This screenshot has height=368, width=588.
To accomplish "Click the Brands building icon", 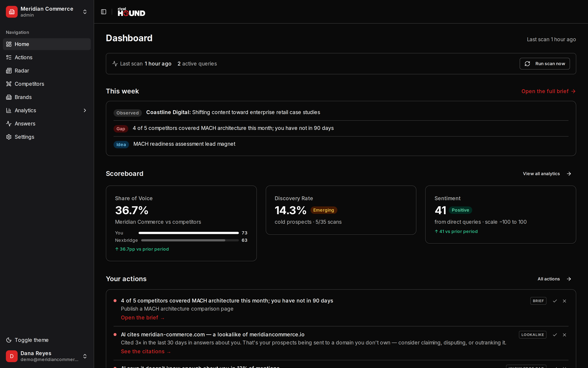I will click(x=9, y=97).
